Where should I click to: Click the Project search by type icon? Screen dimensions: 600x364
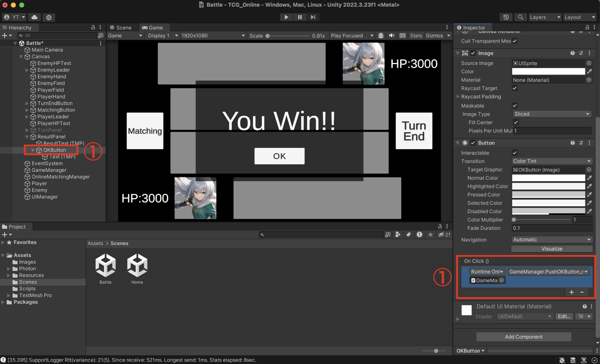tap(398, 235)
